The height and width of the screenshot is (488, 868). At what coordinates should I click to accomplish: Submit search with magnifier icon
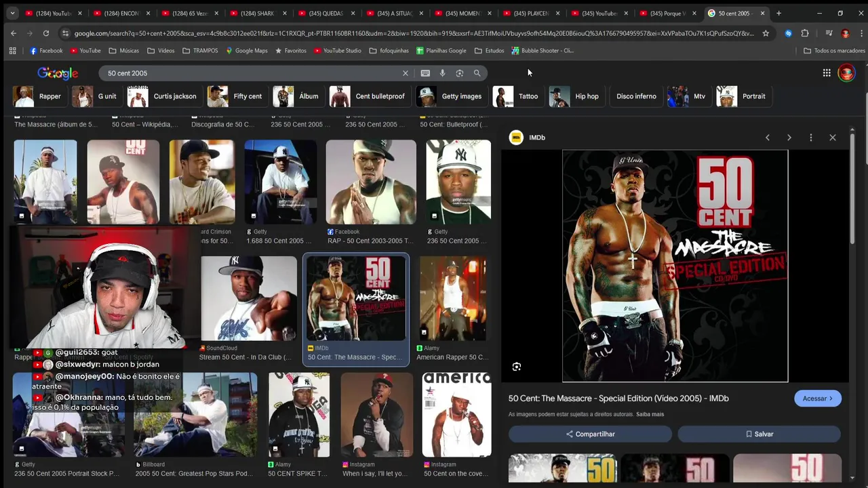[x=477, y=73]
